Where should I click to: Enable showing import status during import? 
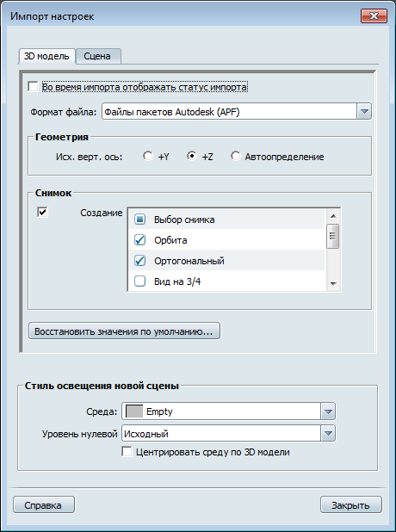pyautogui.click(x=33, y=87)
